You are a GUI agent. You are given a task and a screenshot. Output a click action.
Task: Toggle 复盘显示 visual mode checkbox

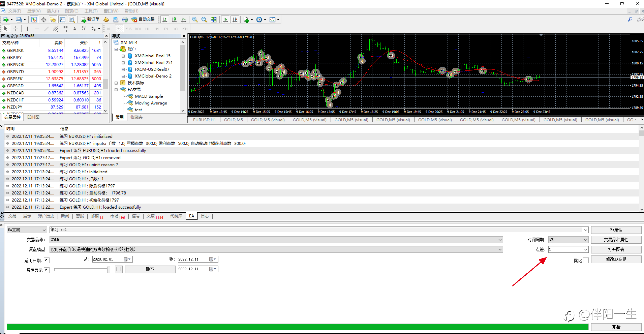tap(47, 270)
